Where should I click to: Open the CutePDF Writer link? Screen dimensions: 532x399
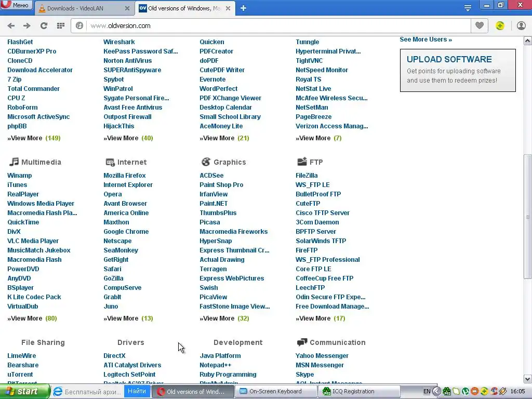point(222,70)
